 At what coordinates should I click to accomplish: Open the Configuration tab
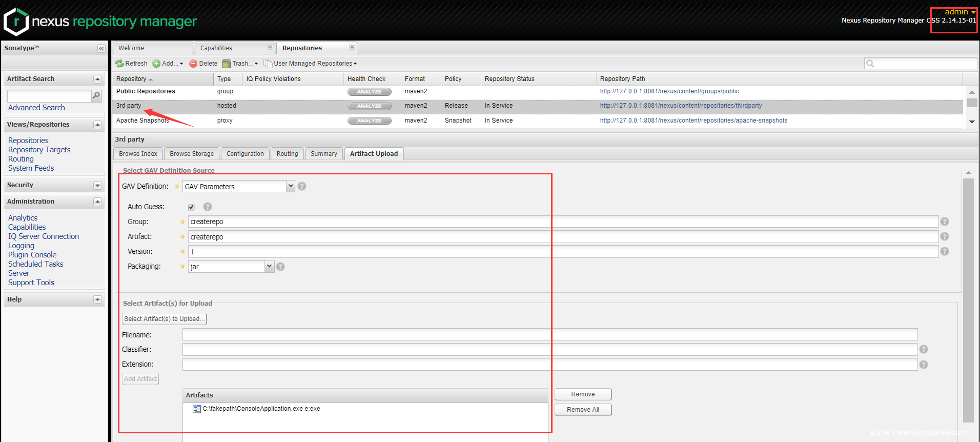(x=245, y=154)
